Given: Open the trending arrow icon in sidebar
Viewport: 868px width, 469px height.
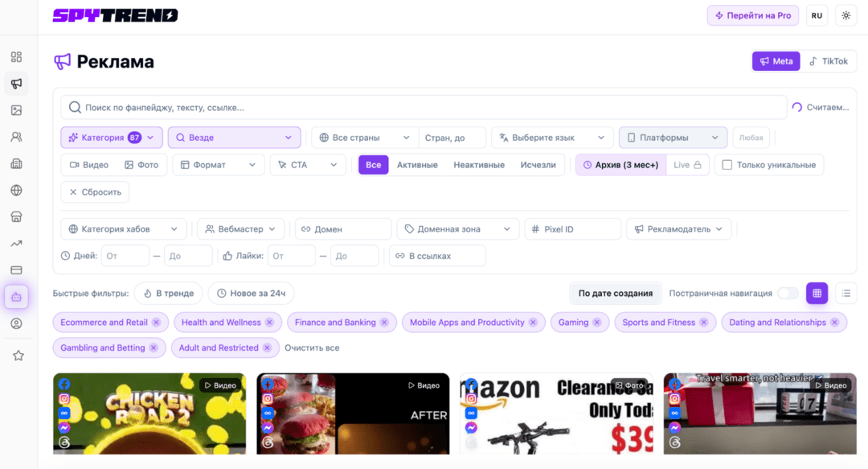Looking at the screenshot, I should pos(17,244).
